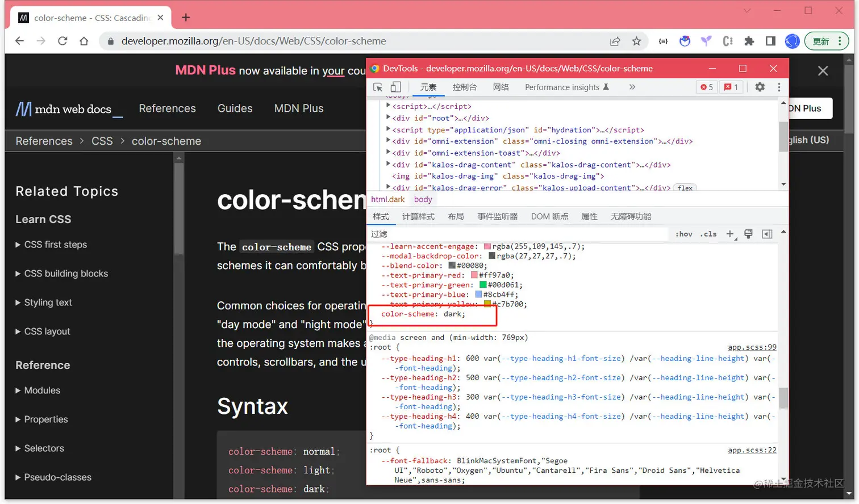Select html.dark in DOM breadcrumb
The image size is (859, 504).
click(x=387, y=199)
